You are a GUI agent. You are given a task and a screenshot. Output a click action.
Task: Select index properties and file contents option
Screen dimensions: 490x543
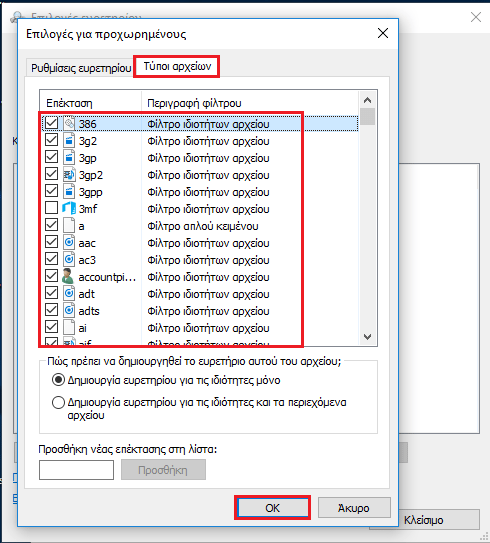coord(58,402)
